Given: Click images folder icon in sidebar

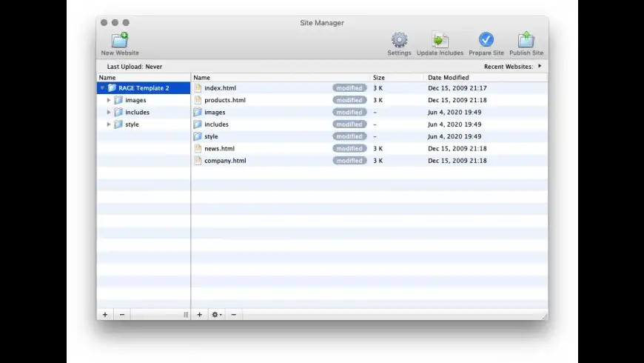Looking at the screenshot, I should point(118,100).
